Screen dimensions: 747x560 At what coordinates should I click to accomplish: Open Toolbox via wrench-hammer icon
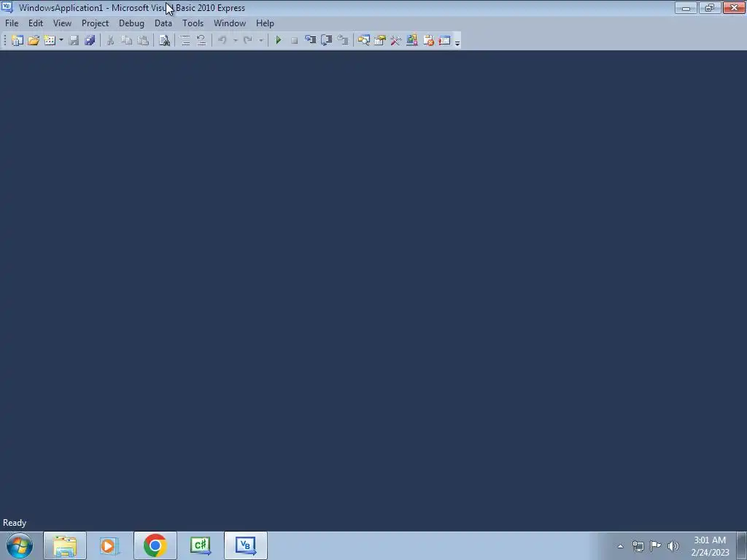tap(396, 41)
